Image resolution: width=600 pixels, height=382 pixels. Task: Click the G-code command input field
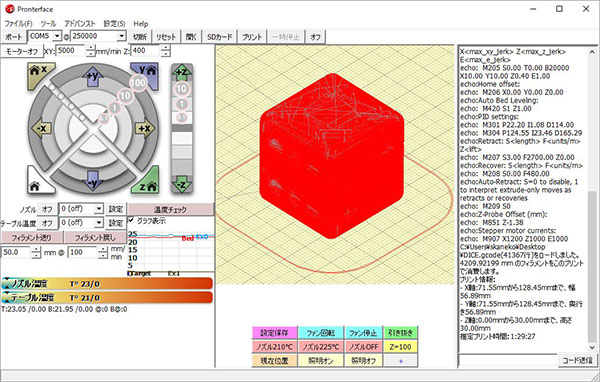(508, 360)
